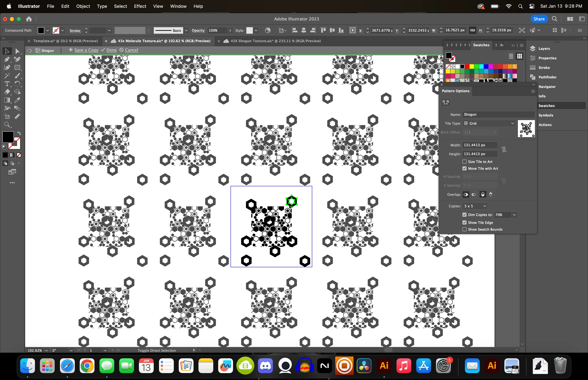Select the Rectangle tool
Screen dimensions: 588x380
click(17, 67)
